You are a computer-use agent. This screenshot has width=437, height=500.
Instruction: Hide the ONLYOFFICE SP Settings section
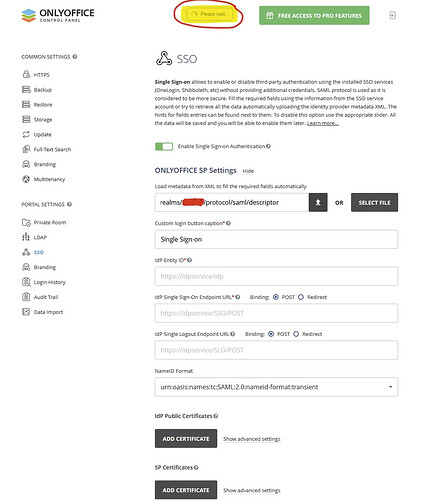[248, 171]
